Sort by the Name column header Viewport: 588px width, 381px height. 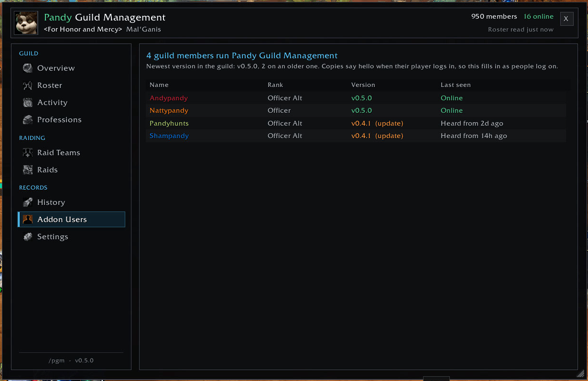pos(159,85)
